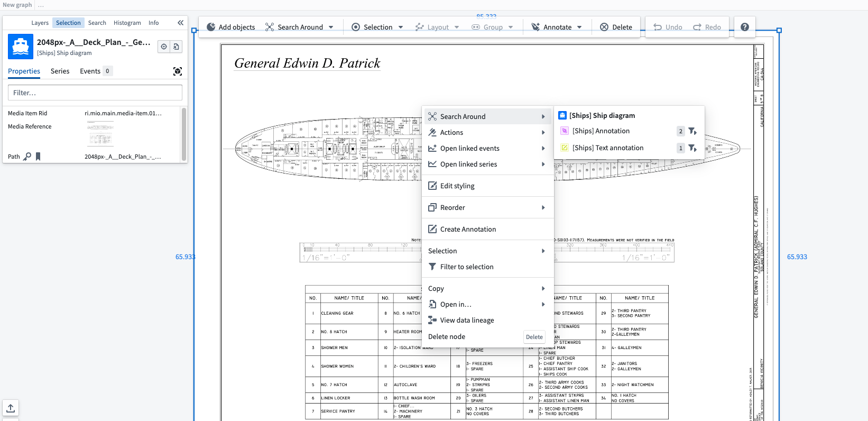Screen dimensions: 868x421
Task: Click Undo in the toolbar
Action: pos(668,27)
